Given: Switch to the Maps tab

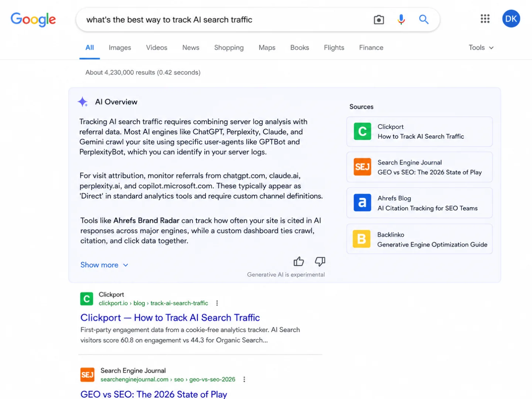Looking at the screenshot, I should tap(267, 48).
